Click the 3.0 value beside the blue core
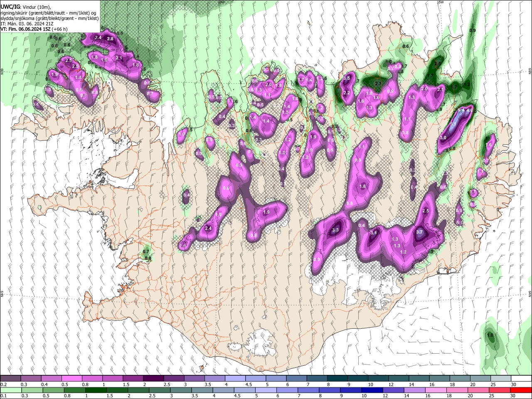 443,138
